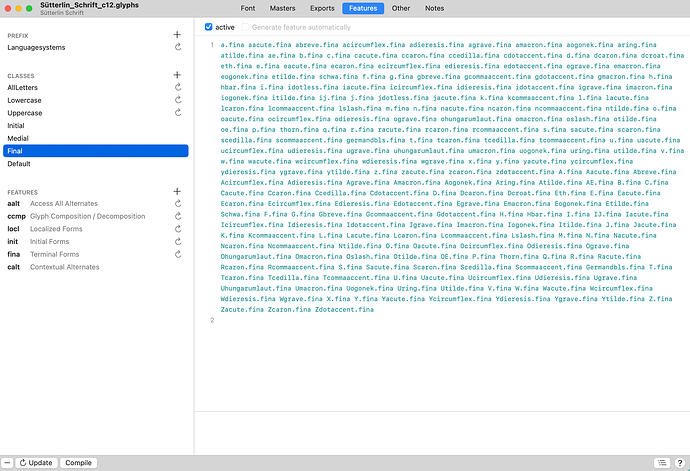Select the Medial class
Viewport: 690px width, 471px height.
[x=18, y=139]
